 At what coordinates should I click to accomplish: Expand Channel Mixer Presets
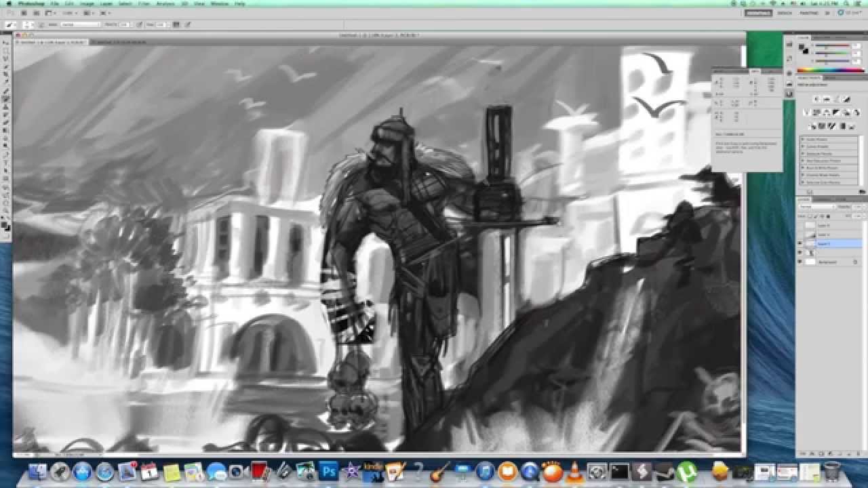(802, 175)
